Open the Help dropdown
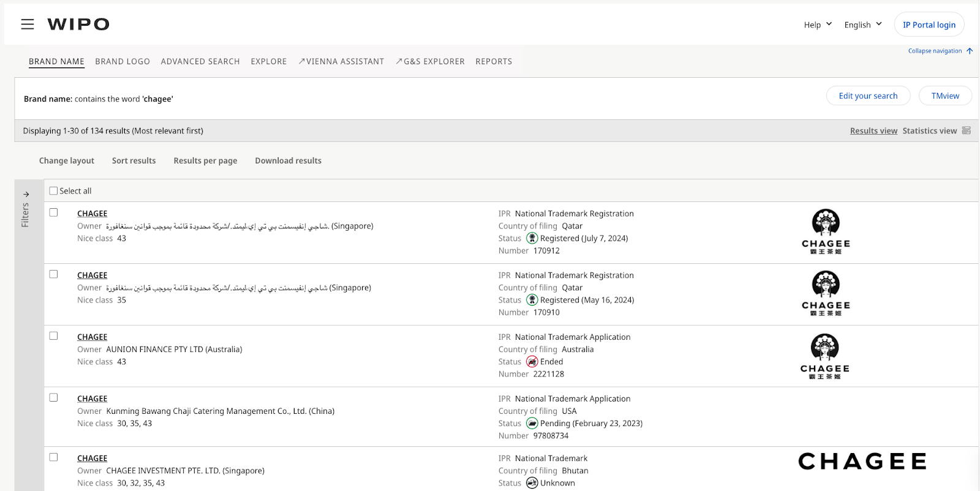 818,24
